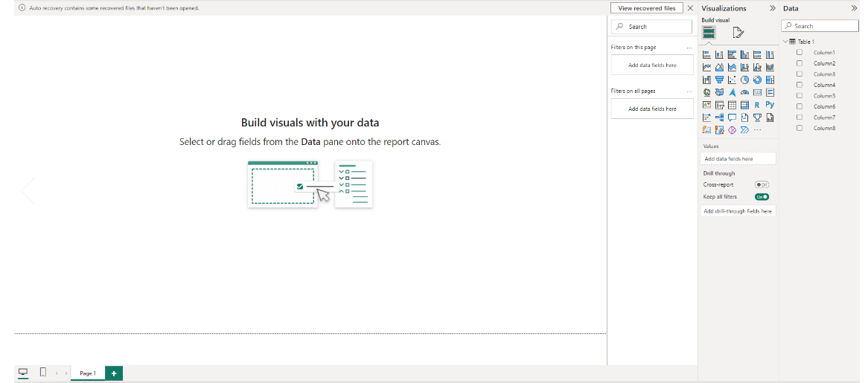This screenshot has height=383, width=868.
Task: Select the Treemap visual
Action: click(770, 80)
